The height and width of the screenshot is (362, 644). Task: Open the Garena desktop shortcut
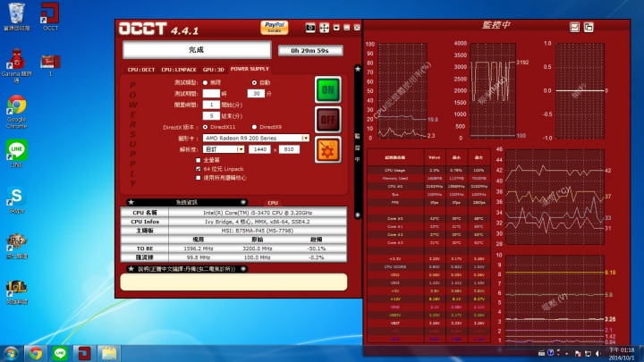point(16,65)
